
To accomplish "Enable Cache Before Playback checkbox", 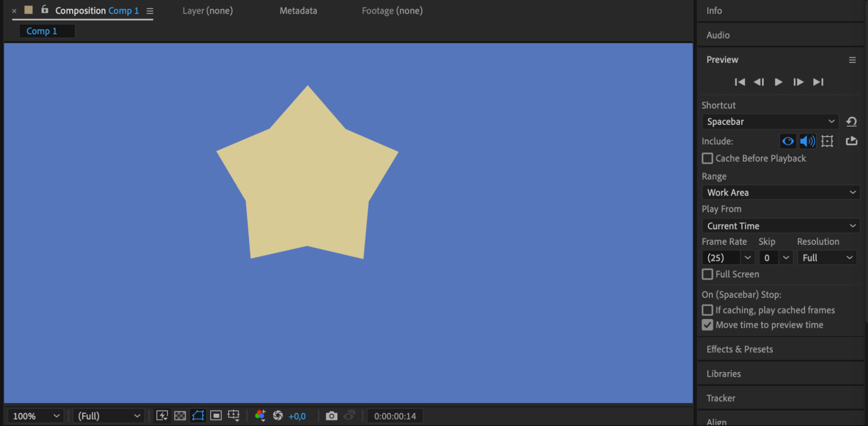I will click(x=707, y=158).
